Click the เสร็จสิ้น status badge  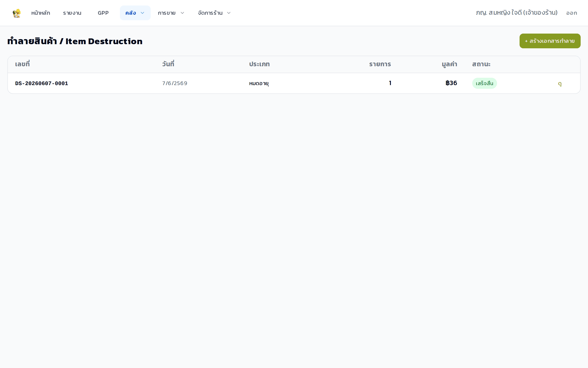484,83
